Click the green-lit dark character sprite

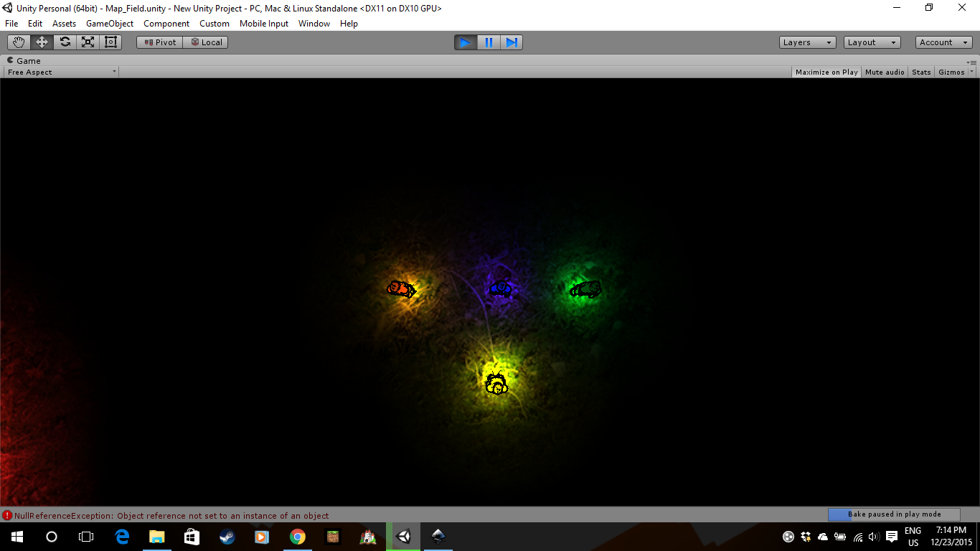pos(585,289)
